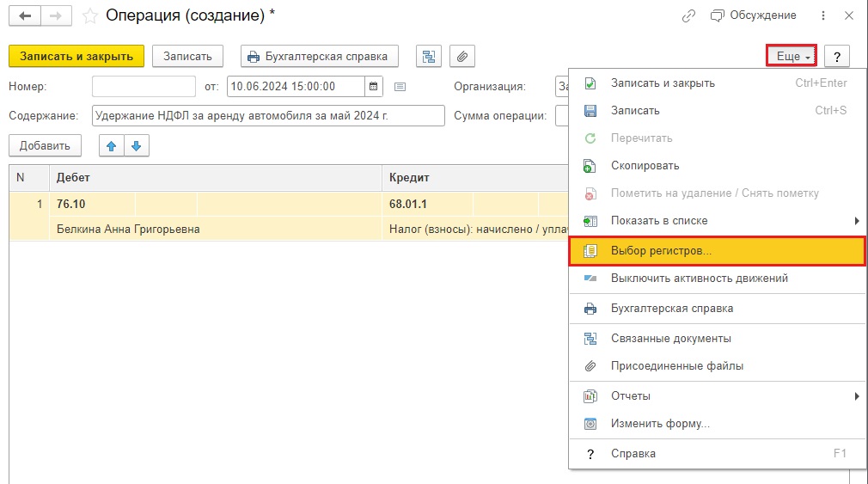The width and height of the screenshot is (868, 484).
Task: Expand the Показать в списке submenu
Action: 717,221
